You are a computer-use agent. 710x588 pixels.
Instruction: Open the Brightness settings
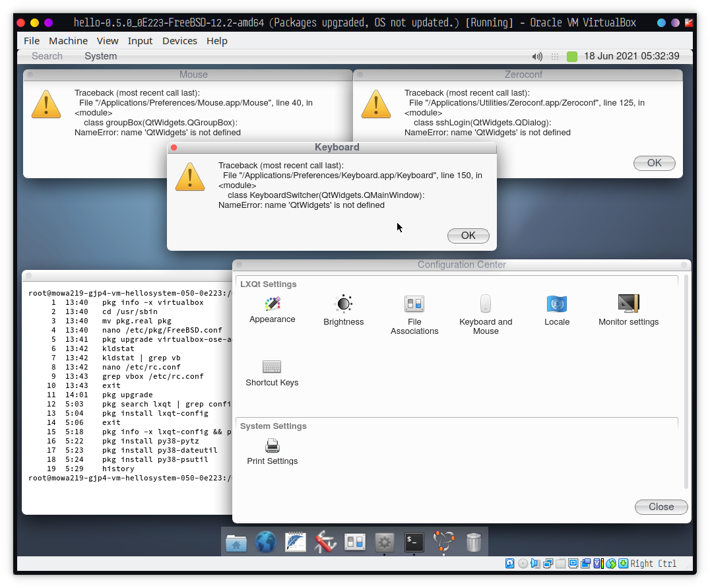click(344, 304)
